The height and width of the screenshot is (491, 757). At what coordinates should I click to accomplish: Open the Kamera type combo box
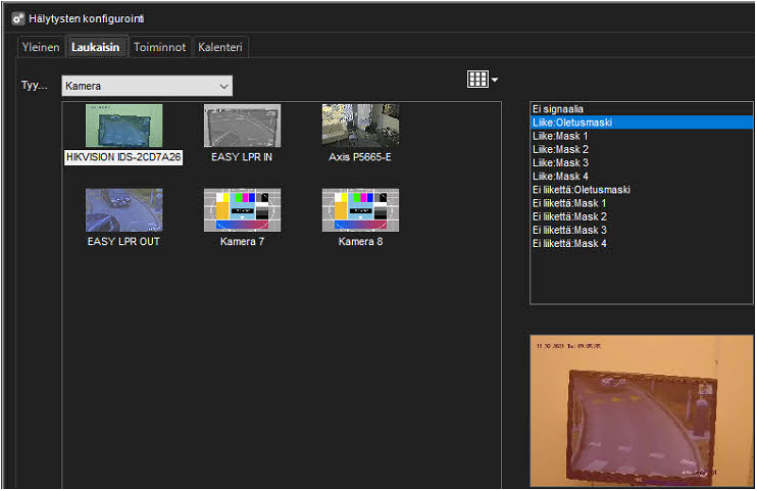(146, 86)
